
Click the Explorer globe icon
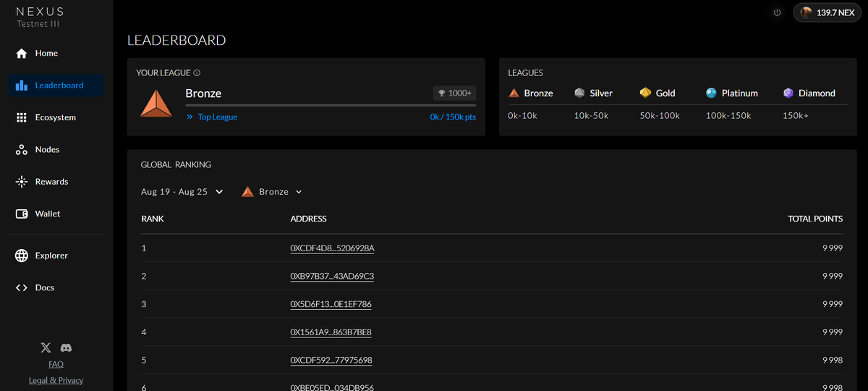point(22,256)
